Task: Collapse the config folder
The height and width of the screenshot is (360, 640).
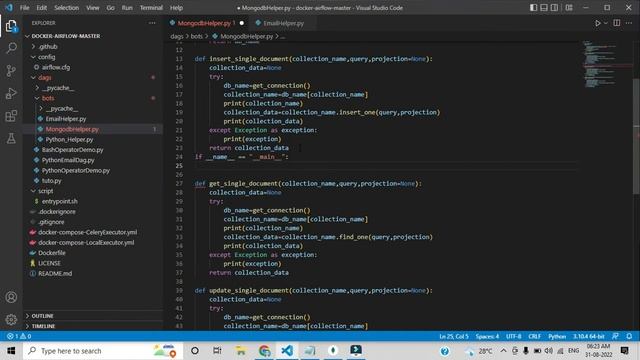Action: pos(47,57)
